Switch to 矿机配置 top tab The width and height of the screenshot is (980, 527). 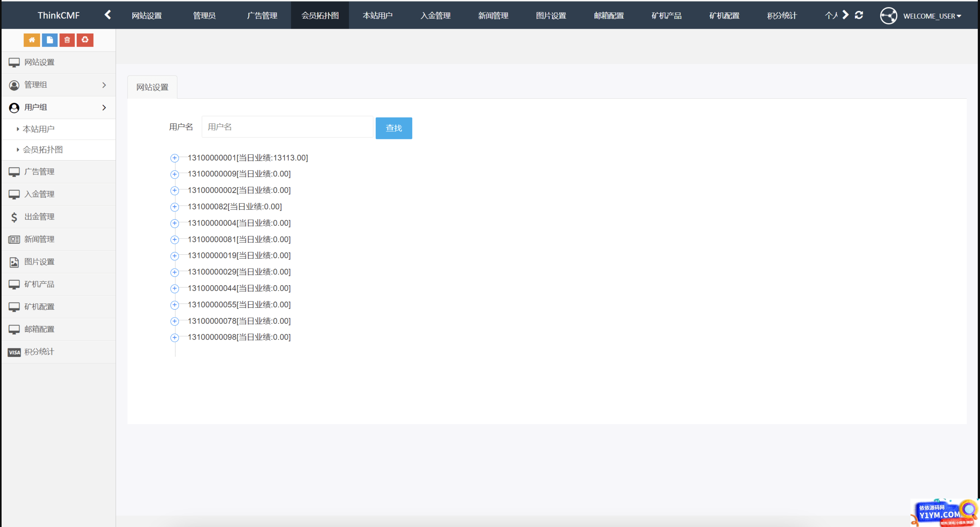click(x=725, y=15)
